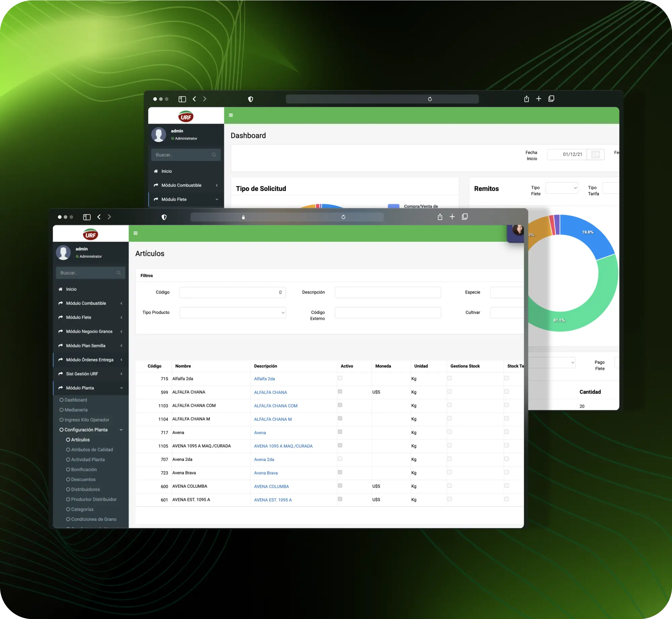The height and width of the screenshot is (619, 672).
Task: Click the search magnifier in the sidebar
Action: pyautogui.click(x=118, y=273)
